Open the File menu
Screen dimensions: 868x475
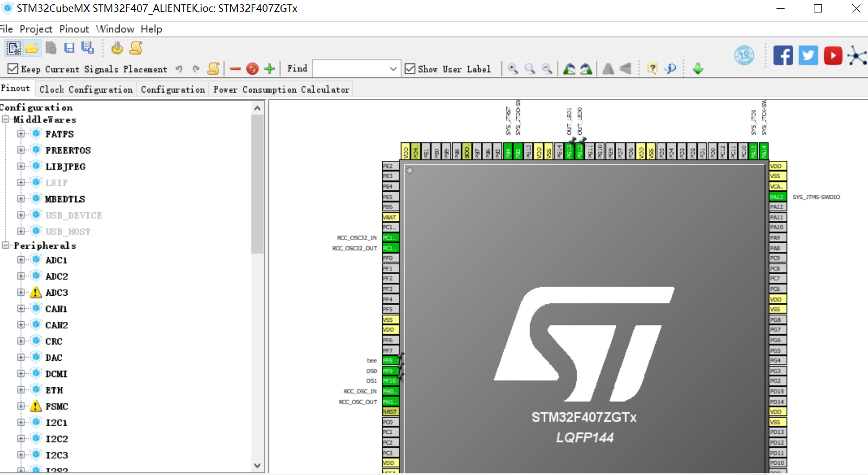tap(6, 29)
